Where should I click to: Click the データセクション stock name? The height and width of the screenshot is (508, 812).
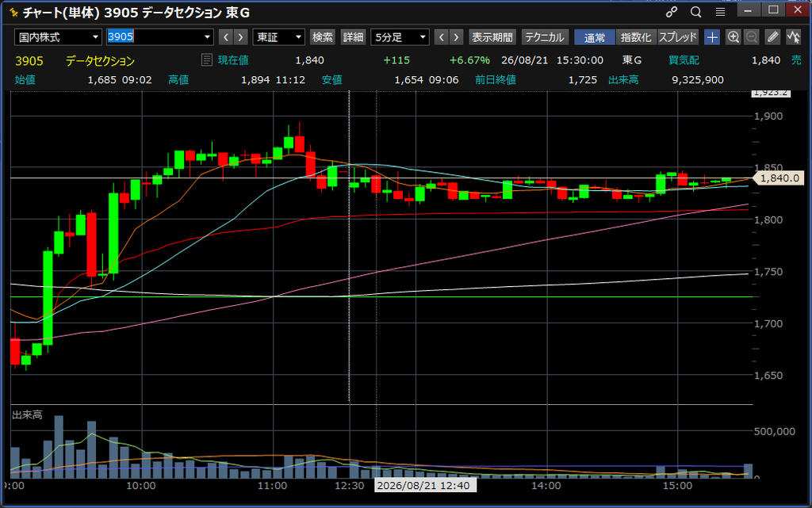point(100,60)
